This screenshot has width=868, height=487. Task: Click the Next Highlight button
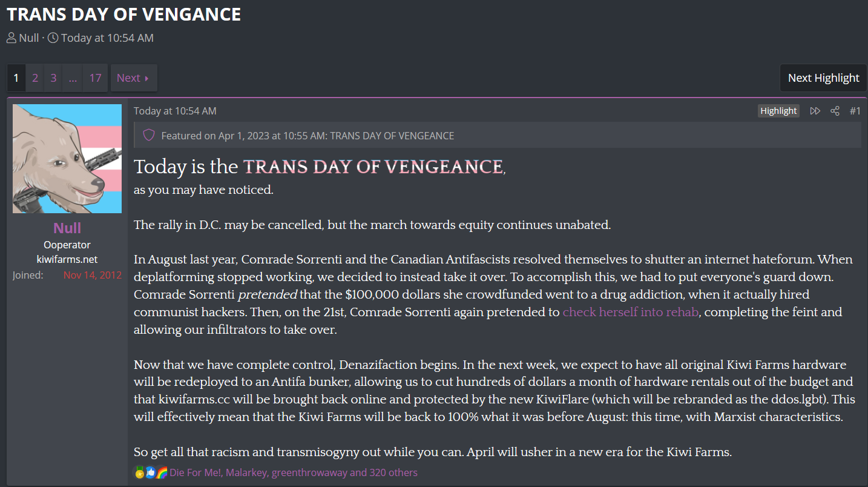pos(823,78)
